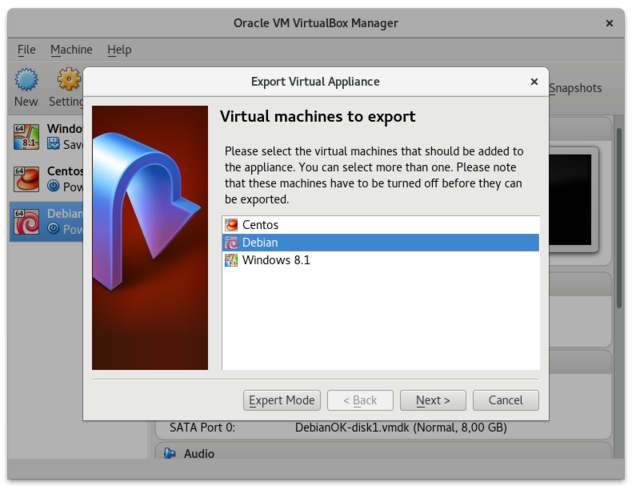The image size is (632, 486).
Task: Click the Debian swirl icon in export list
Action: [231, 243]
